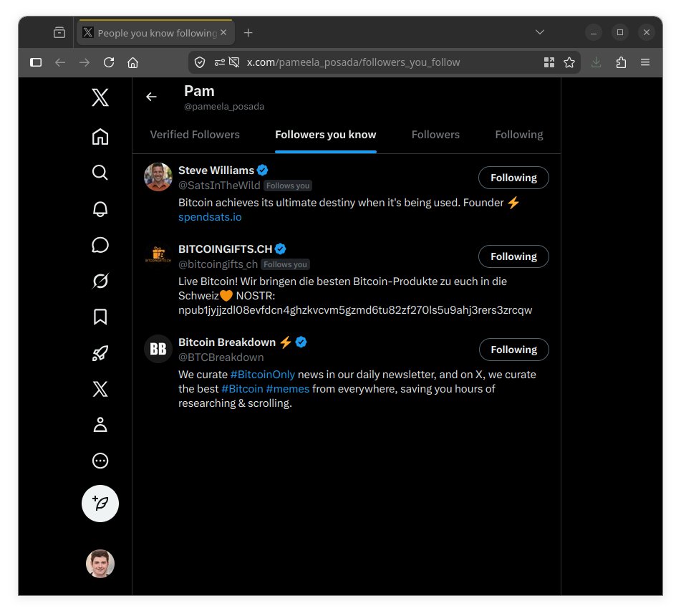Open the rocket icon in the sidebar

tap(100, 352)
